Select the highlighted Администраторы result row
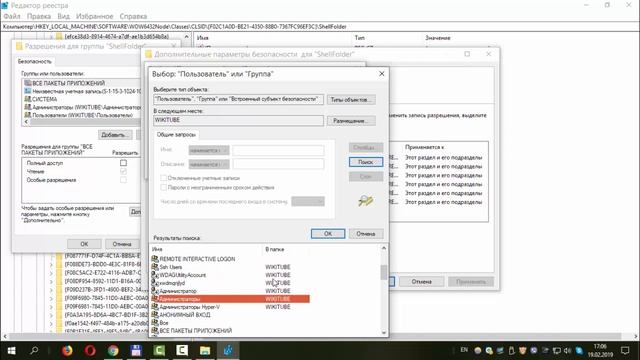The image size is (640, 360). (230, 299)
